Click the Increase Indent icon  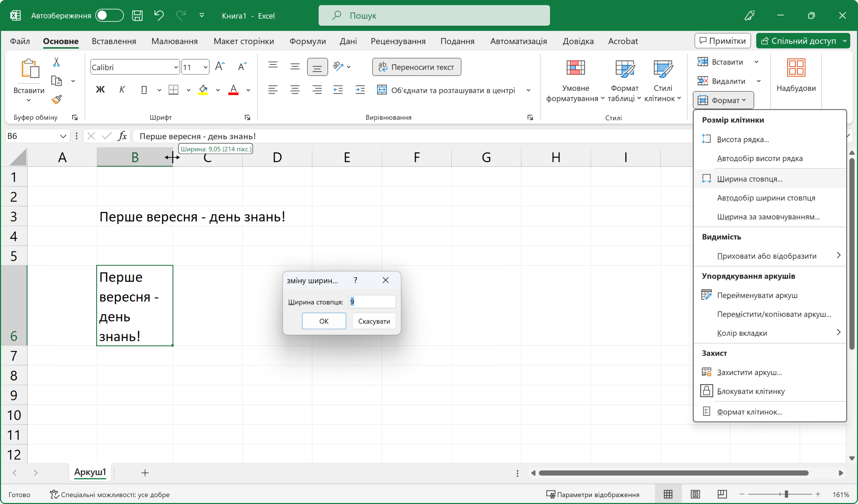[360, 90]
